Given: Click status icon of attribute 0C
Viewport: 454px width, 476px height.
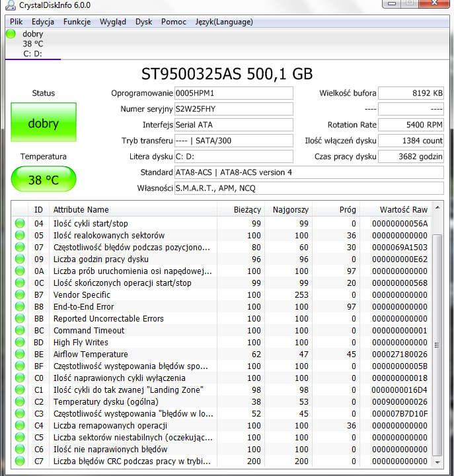Looking at the screenshot, I should 20,283.
